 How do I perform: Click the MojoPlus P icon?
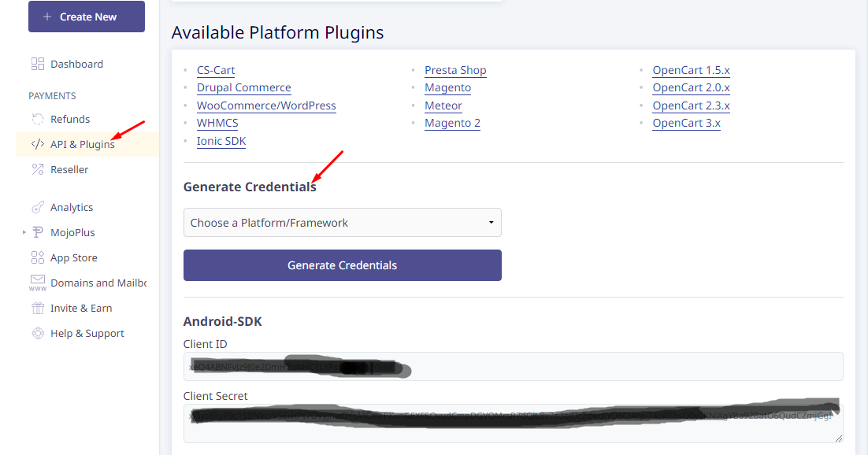coord(37,232)
